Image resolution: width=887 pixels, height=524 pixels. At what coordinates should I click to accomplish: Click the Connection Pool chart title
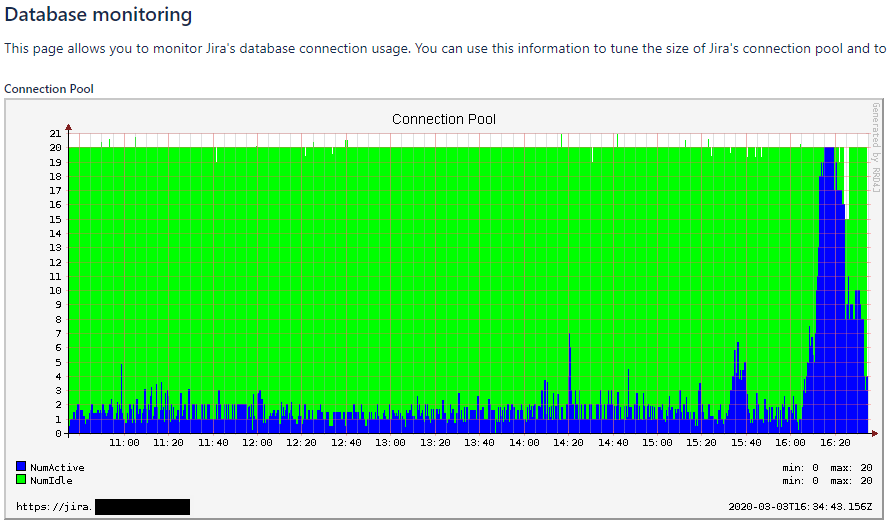(x=444, y=119)
